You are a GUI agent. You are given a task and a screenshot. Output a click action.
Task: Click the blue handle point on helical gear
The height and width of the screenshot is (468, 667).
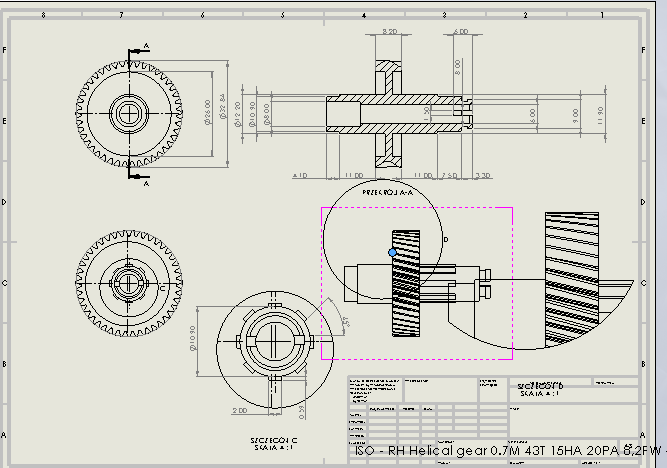pos(393,252)
